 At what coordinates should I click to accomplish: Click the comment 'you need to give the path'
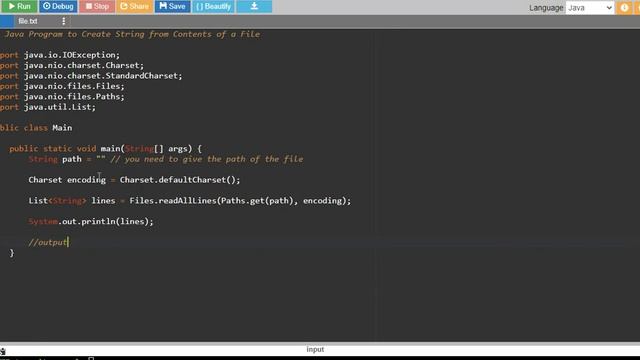coord(185,159)
